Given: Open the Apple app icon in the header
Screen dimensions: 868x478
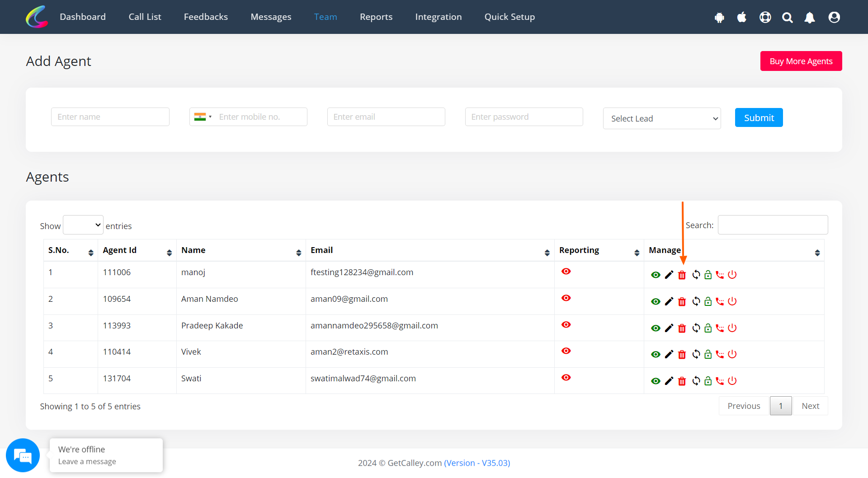Looking at the screenshot, I should (742, 17).
